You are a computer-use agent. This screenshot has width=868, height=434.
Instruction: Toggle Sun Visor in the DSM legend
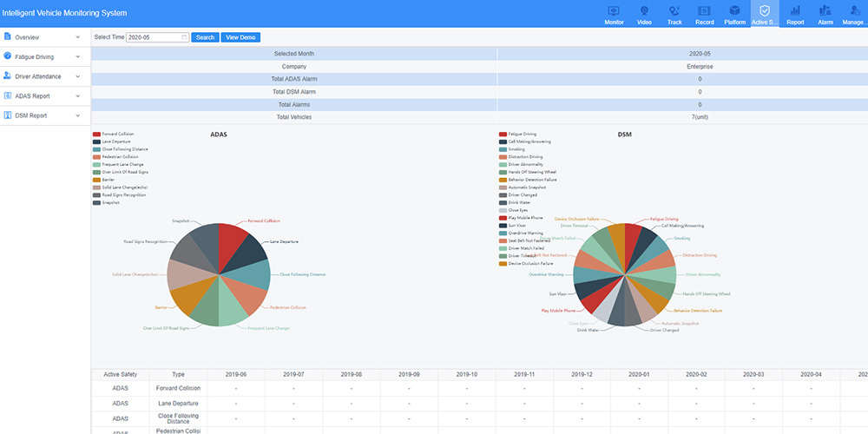(x=513, y=226)
